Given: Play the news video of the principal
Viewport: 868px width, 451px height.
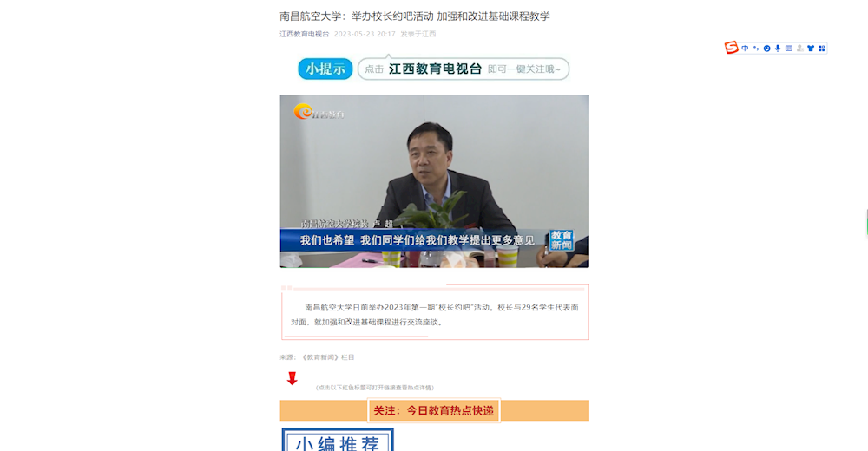Looking at the screenshot, I should (434, 181).
